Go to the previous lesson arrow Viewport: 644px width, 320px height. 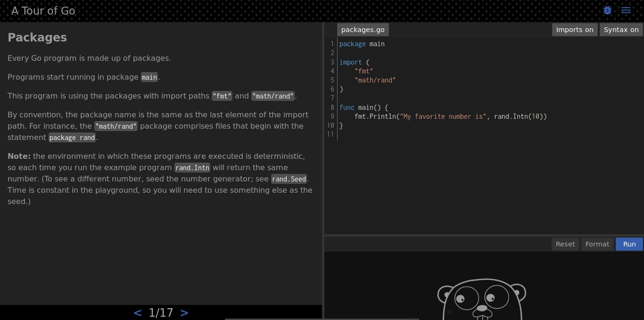137,312
